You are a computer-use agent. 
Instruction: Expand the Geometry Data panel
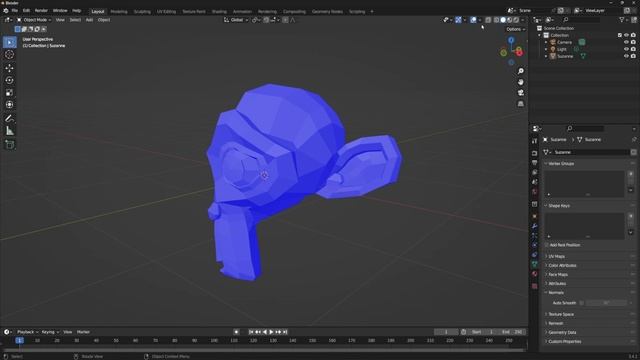[562, 332]
